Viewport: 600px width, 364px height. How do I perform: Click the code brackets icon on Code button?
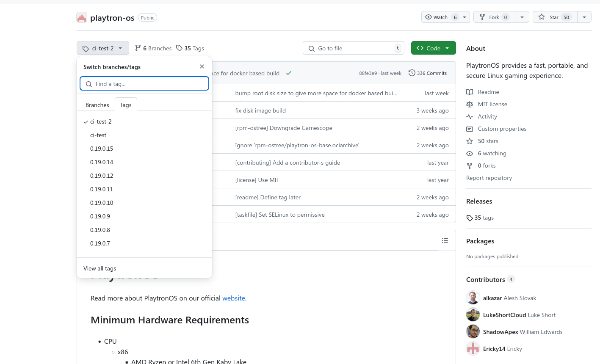(420, 48)
